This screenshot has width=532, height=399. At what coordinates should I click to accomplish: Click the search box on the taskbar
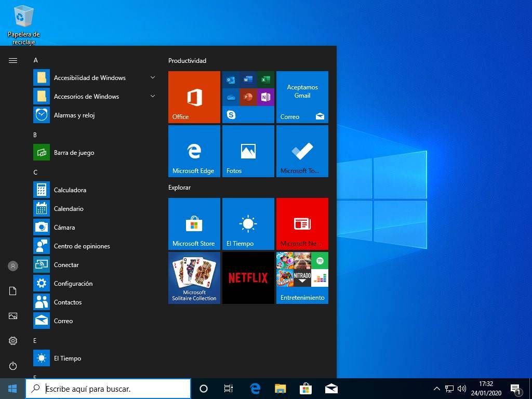pos(108,388)
